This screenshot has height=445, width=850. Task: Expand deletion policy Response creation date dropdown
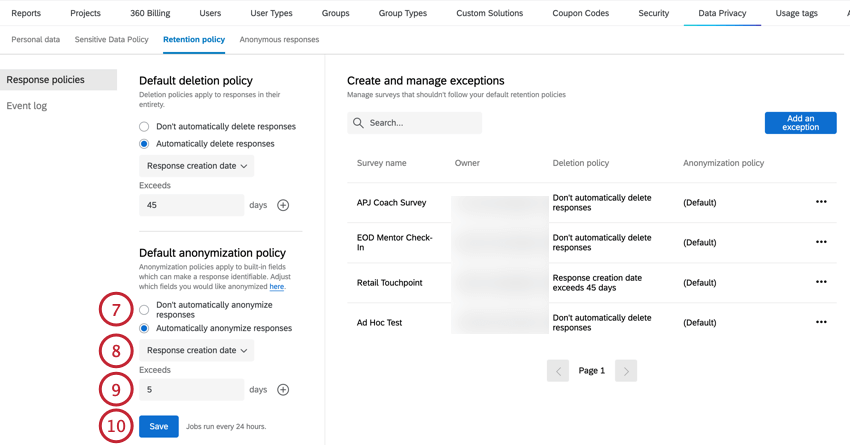tap(197, 166)
